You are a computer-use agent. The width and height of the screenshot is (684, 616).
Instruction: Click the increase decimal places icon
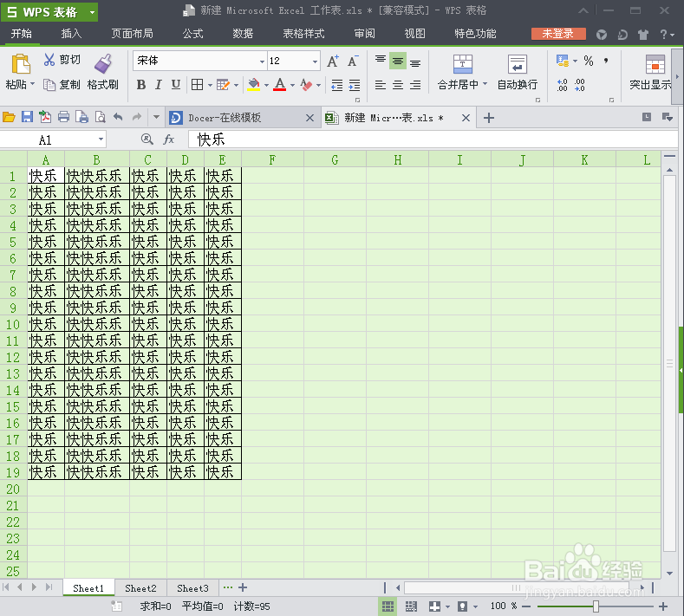coord(563,85)
